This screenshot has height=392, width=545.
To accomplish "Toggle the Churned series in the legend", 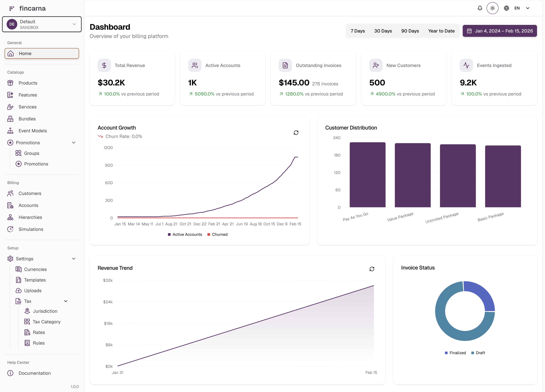I will point(217,234).
